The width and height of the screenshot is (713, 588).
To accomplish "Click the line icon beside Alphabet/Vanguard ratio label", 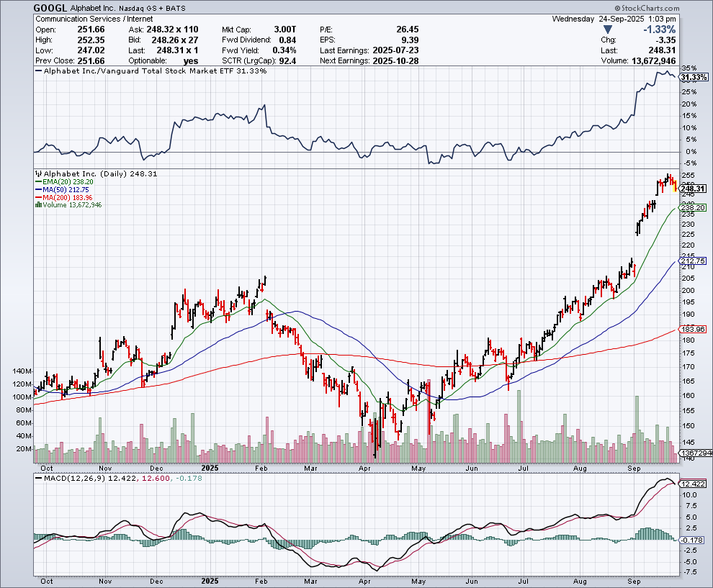I will pyautogui.click(x=38, y=71).
